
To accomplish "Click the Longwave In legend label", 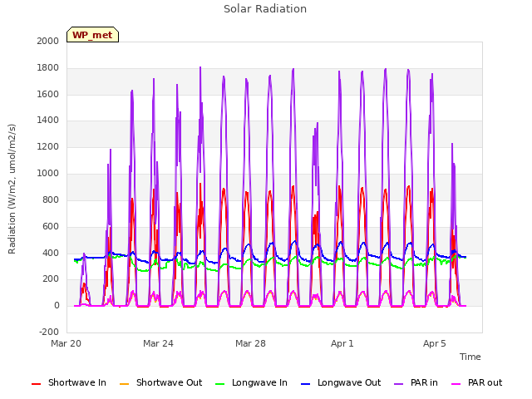I will pos(259,382).
